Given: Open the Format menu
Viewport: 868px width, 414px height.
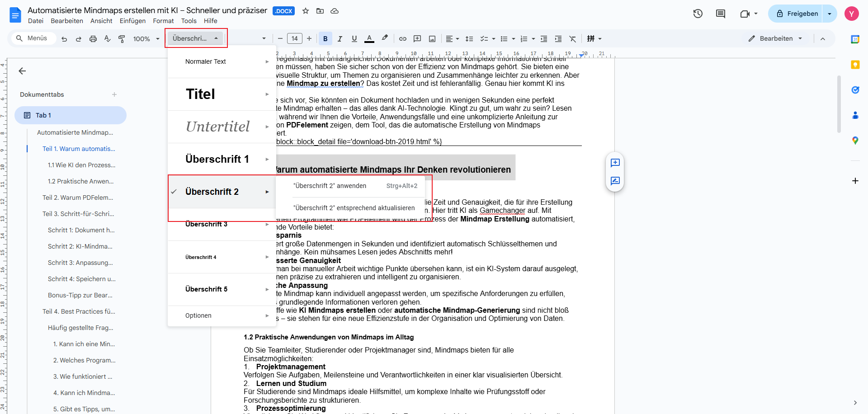Looking at the screenshot, I should coord(163,21).
